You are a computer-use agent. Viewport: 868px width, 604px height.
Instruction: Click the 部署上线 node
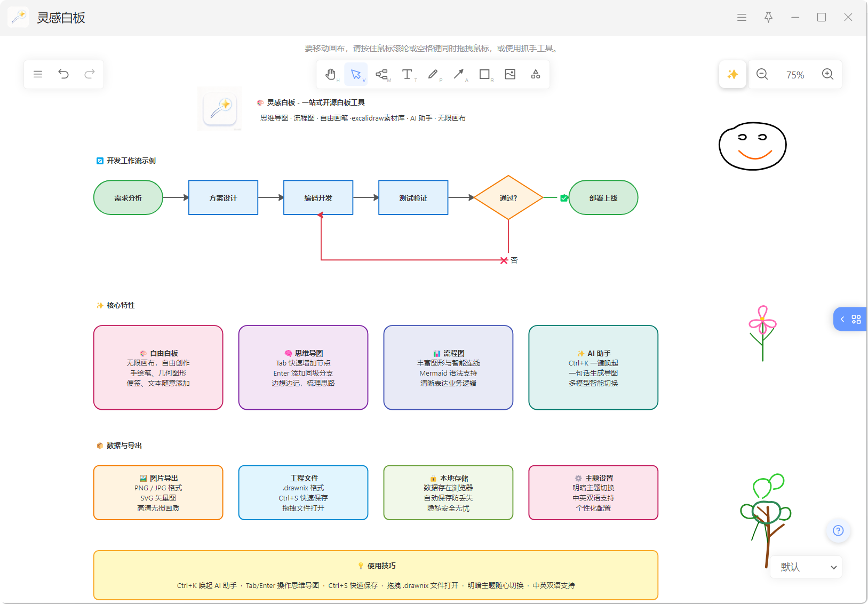point(603,197)
